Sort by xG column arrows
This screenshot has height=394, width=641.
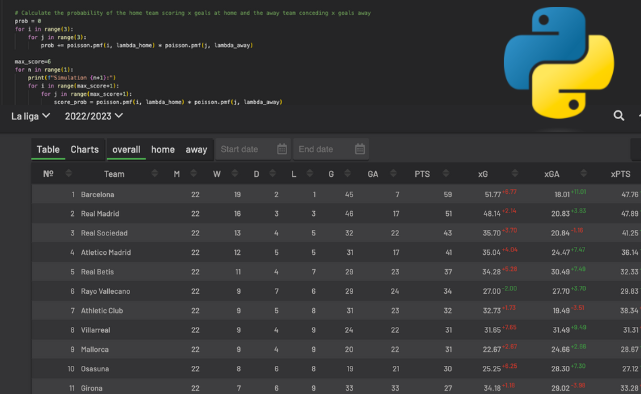515,173
